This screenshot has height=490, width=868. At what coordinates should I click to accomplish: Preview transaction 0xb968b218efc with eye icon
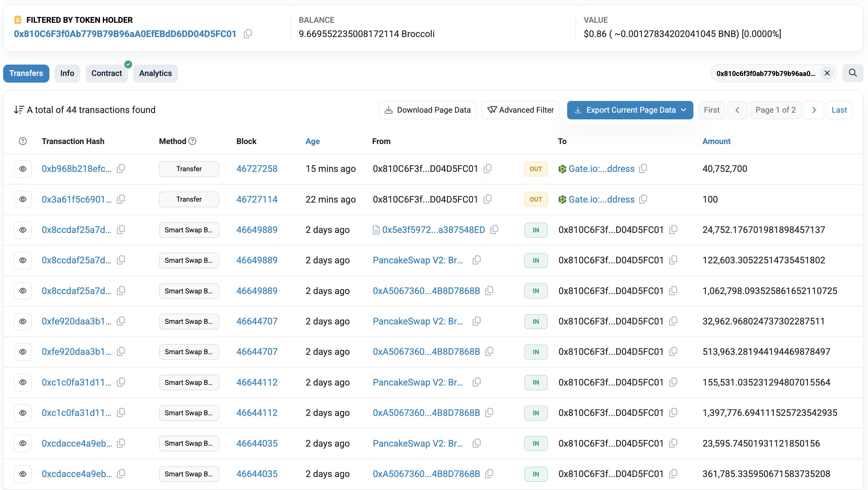pos(22,169)
